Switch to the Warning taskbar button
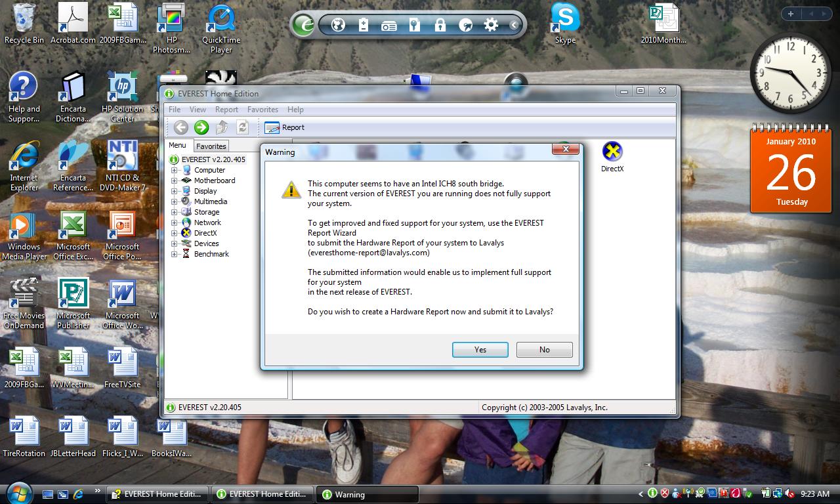The width and height of the screenshot is (840, 504). coord(367,494)
